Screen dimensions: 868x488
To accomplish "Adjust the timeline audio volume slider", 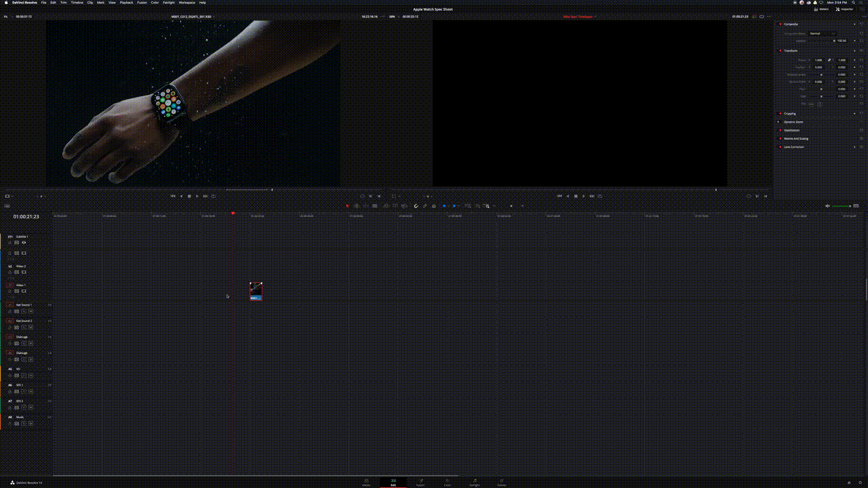I will pyautogui.click(x=842, y=205).
